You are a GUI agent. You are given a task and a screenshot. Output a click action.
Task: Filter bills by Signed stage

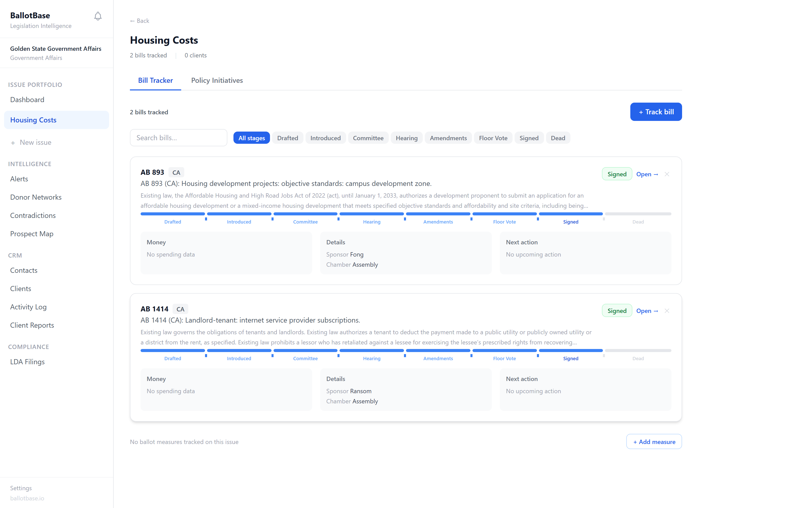coord(529,138)
